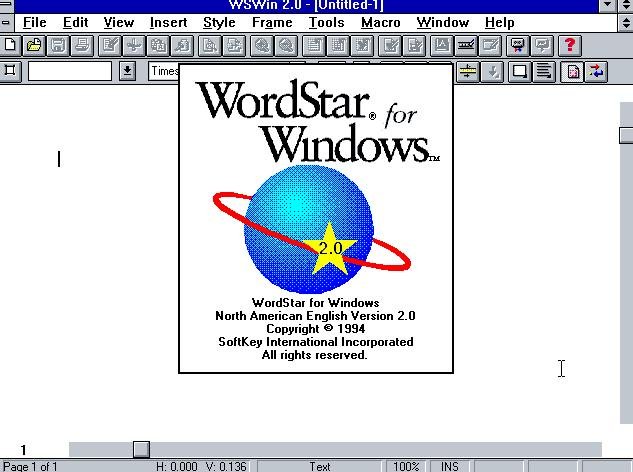Click the Save floppy disk icon
This screenshot has height=472, width=633.
(x=58, y=45)
